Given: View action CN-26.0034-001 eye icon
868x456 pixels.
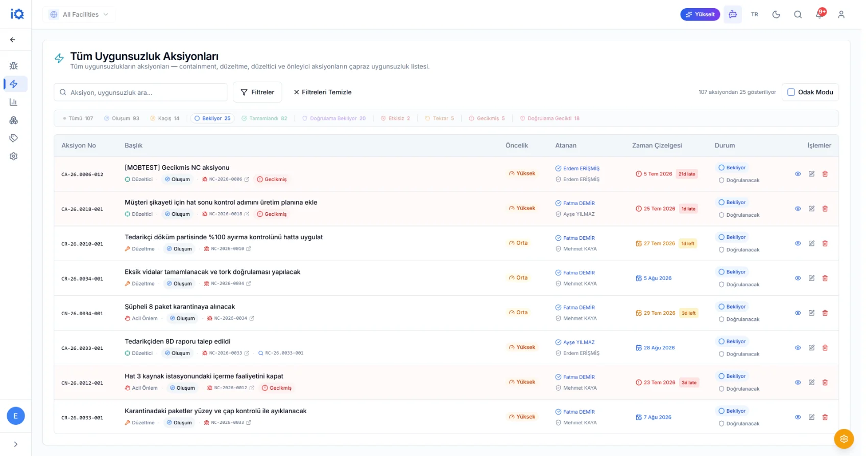Looking at the screenshot, I should (798, 313).
